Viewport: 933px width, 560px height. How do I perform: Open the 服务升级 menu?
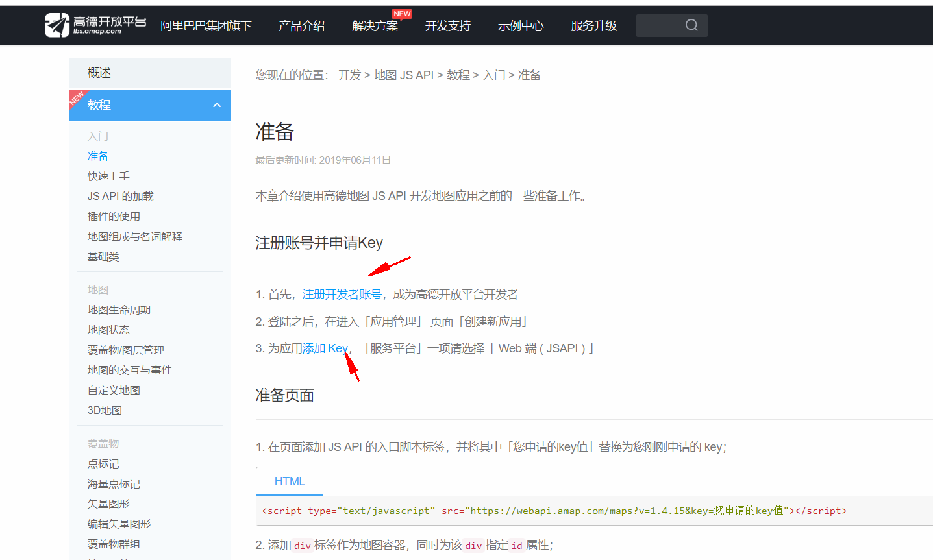point(594,26)
